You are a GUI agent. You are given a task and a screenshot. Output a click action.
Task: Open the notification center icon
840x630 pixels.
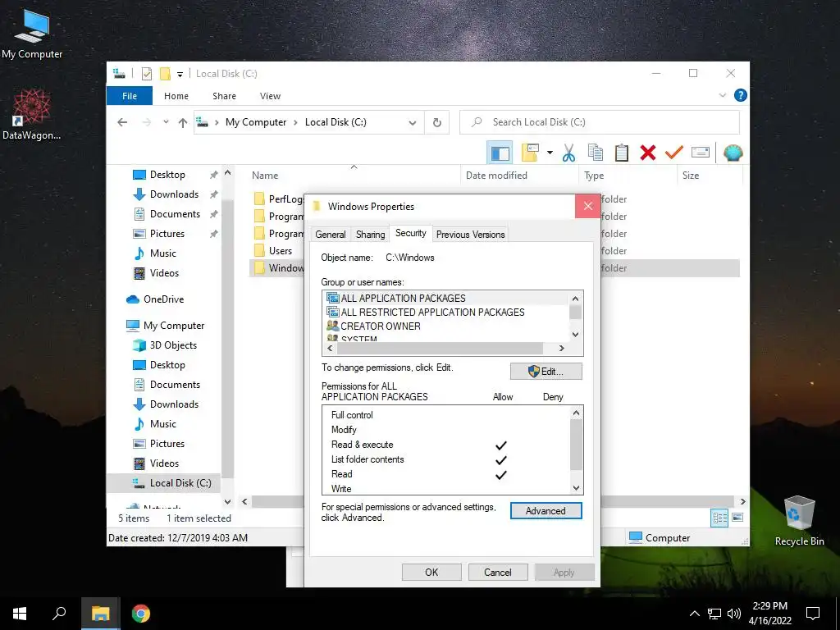[x=813, y=614]
